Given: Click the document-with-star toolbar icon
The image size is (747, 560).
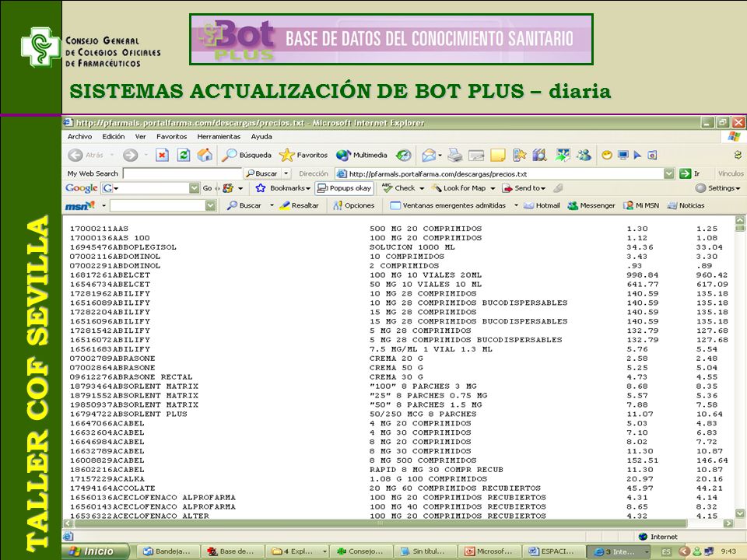Looking at the screenshot, I should (x=519, y=155).
